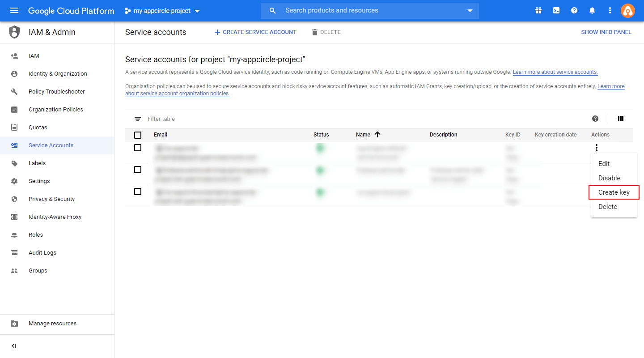Image resolution: width=644 pixels, height=358 pixels.
Task: Open the user account avatar
Action: point(628,11)
